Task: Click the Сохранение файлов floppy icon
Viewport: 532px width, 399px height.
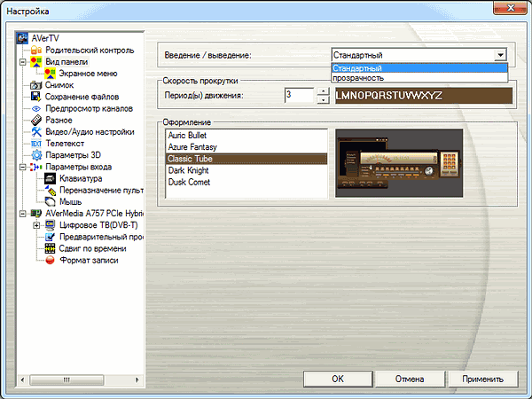Action: click(36, 97)
